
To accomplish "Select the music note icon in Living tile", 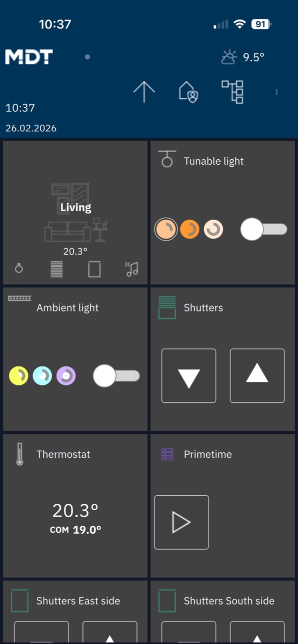I will pos(132,269).
